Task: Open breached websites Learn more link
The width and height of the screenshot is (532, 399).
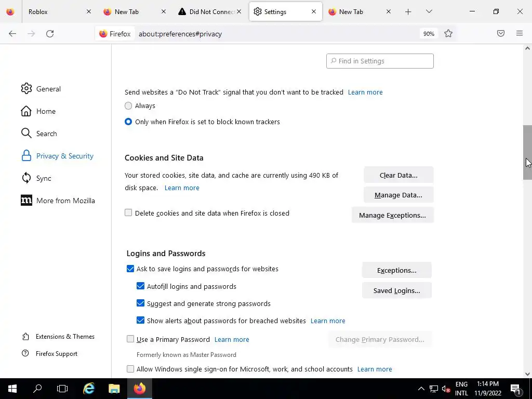Action: tap(328, 321)
